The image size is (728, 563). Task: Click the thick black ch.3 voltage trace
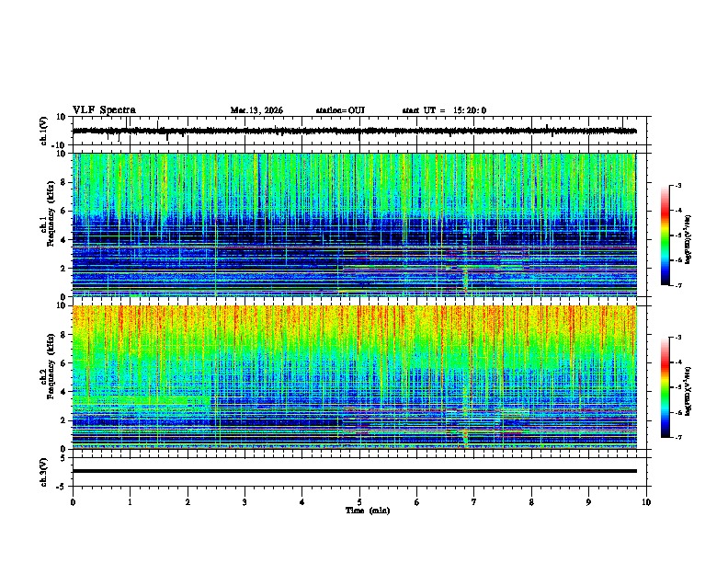[x=354, y=471]
